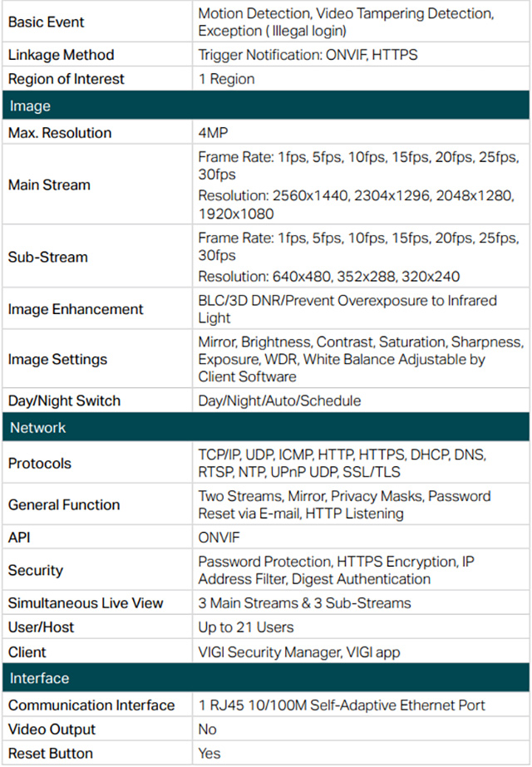Viewport: 532px width, 767px height.
Task: Click the Max. Resolution 4MP value
Action: [213, 133]
